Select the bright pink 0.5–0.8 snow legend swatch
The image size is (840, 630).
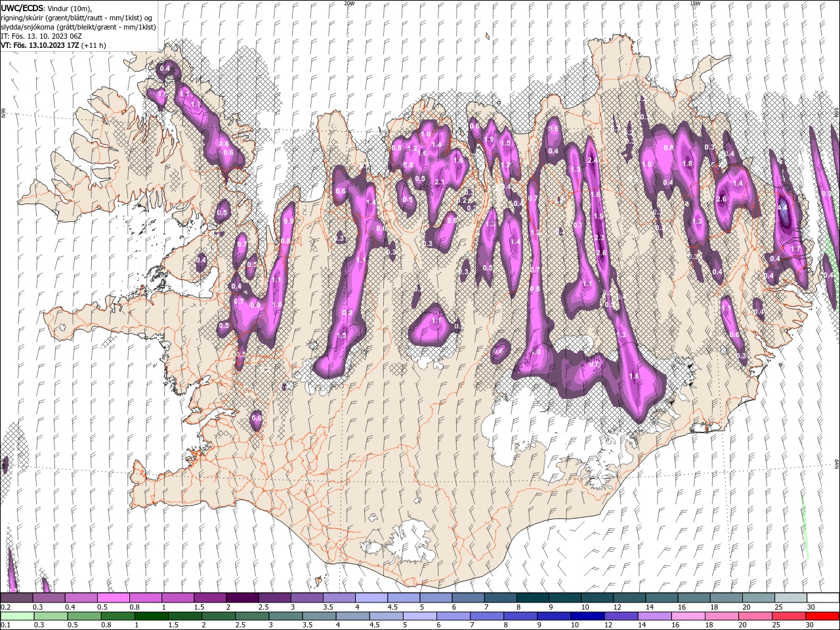(113, 598)
